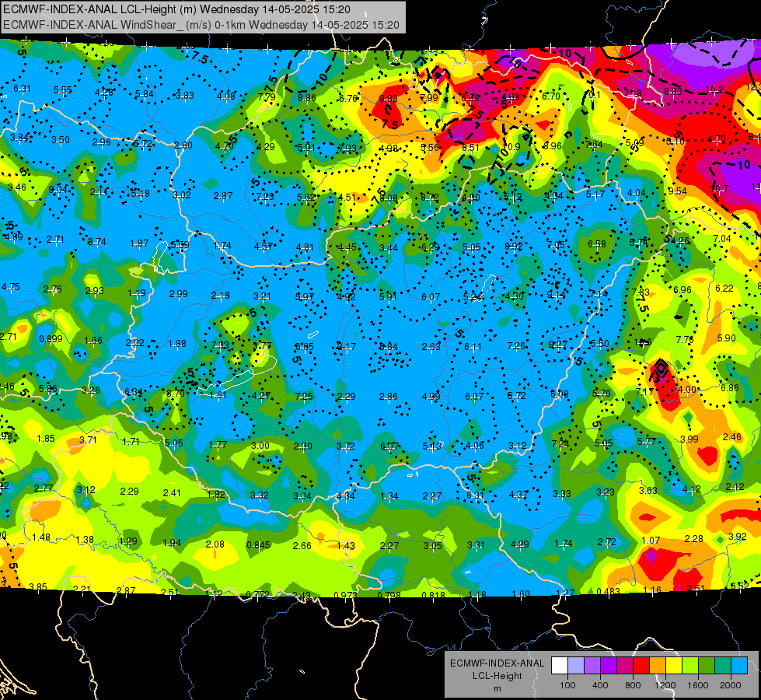Screen dimensions: 761x700
Task: Click the grid value '2.41'
Action: (x=172, y=493)
